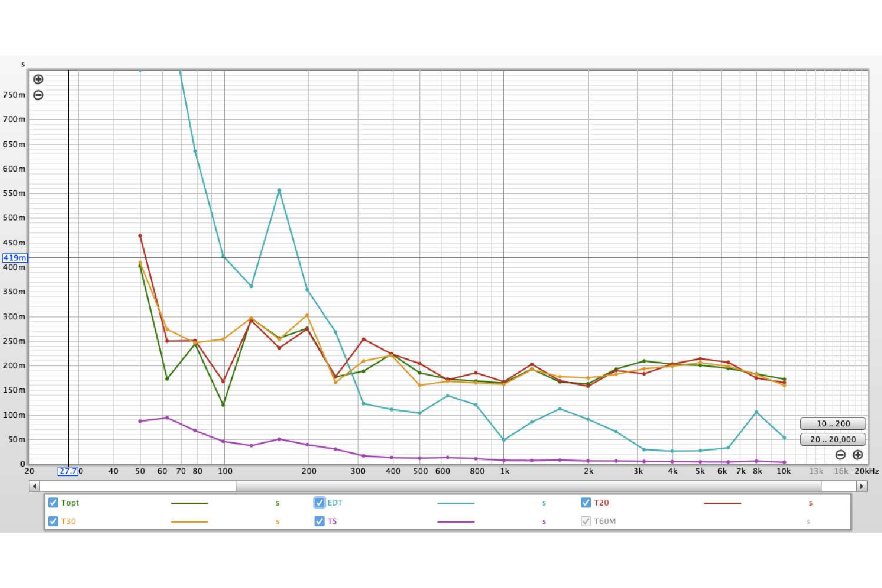
Task: Click the vertical zoom out minus icon
Action: (x=38, y=95)
